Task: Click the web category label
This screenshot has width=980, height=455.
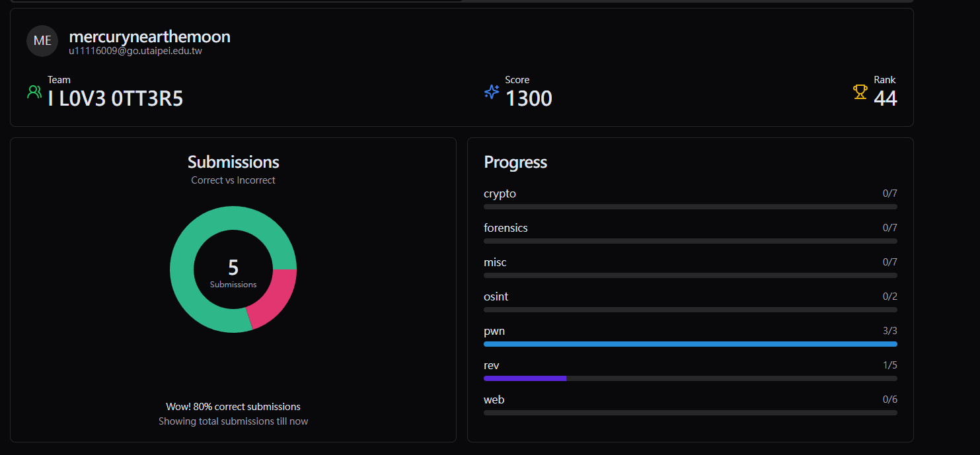Action: coord(494,400)
